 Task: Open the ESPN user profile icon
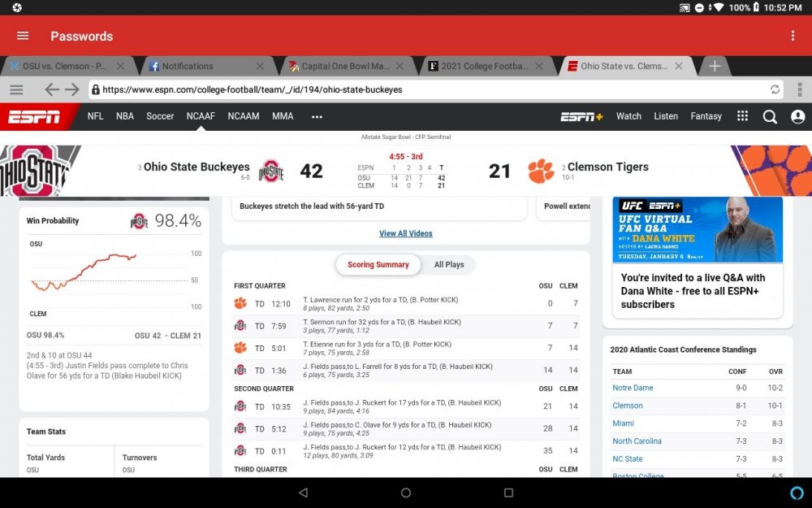coord(797,116)
